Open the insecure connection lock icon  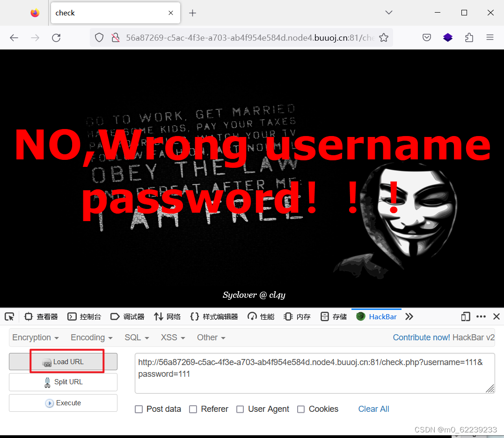pos(116,38)
